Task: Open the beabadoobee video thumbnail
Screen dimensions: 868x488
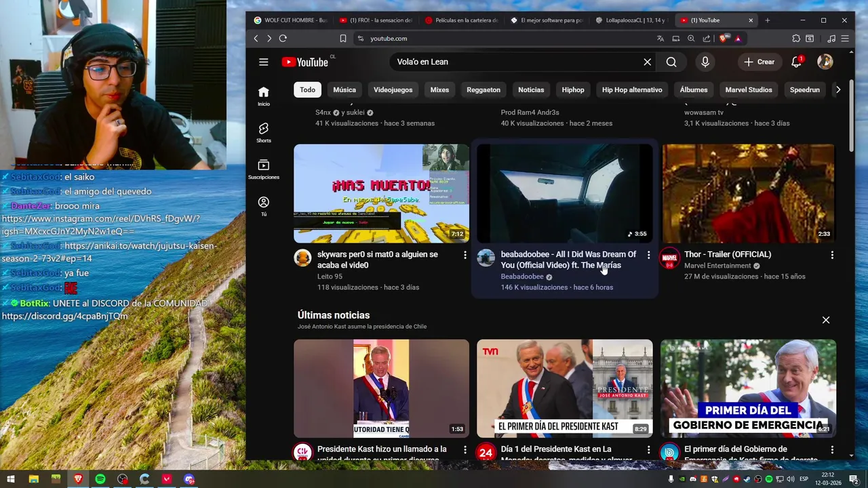Action: point(565,193)
